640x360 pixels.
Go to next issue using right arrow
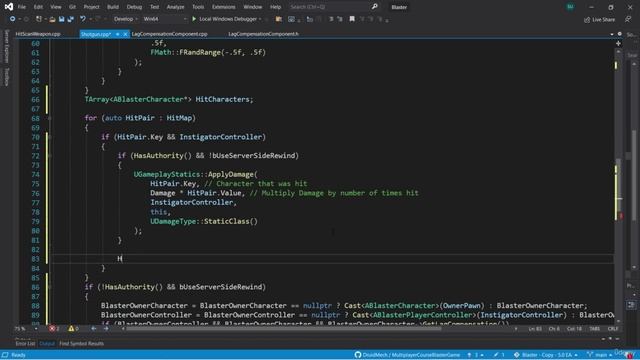pos(106,328)
